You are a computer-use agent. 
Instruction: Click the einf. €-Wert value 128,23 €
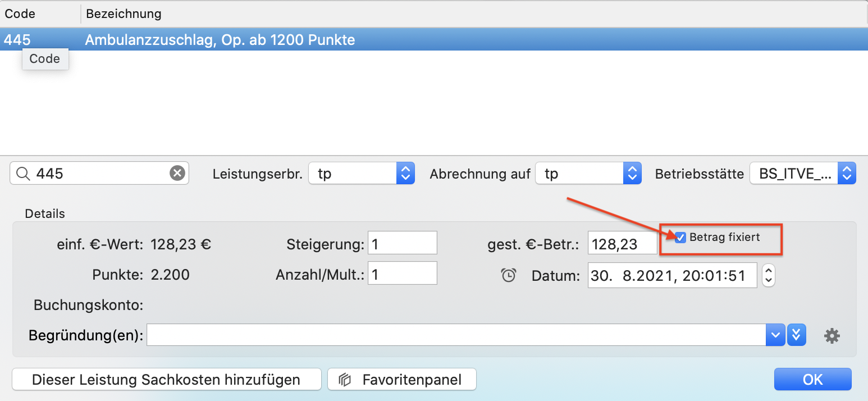pyautogui.click(x=181, y=245)
